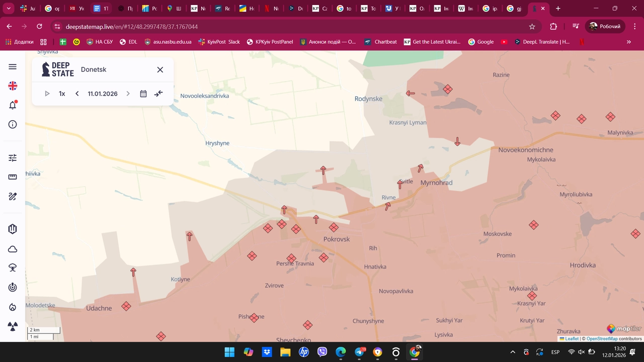Click the notifications bell icon
Screen dimensions: 644x362
[13, 105]
